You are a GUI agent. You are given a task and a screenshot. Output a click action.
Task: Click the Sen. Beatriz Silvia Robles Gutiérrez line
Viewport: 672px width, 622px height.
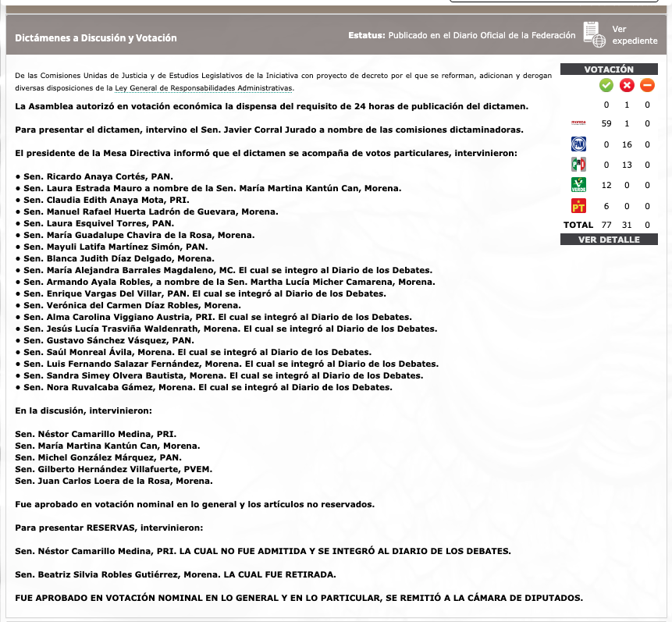click(176, 575)
